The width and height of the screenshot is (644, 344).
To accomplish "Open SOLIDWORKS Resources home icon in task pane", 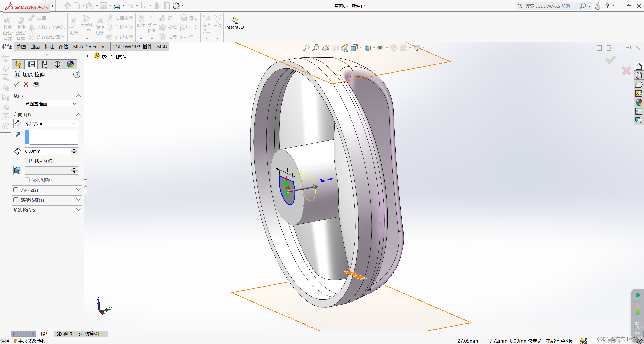I will click(639, 66).
